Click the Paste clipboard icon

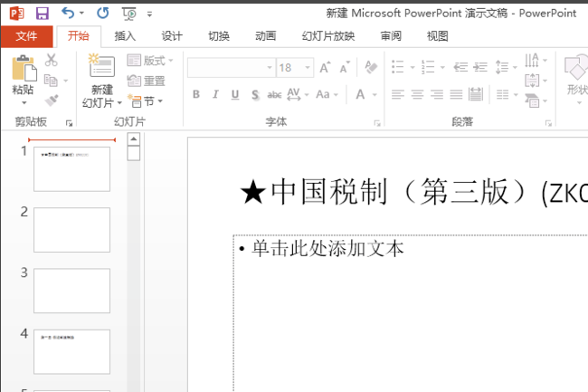pos(24,69)
